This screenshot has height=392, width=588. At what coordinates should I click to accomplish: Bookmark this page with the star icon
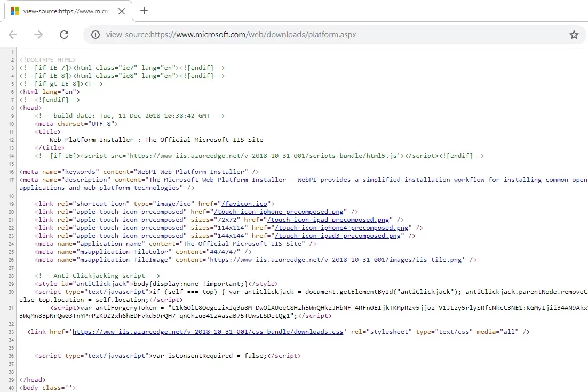574,35
